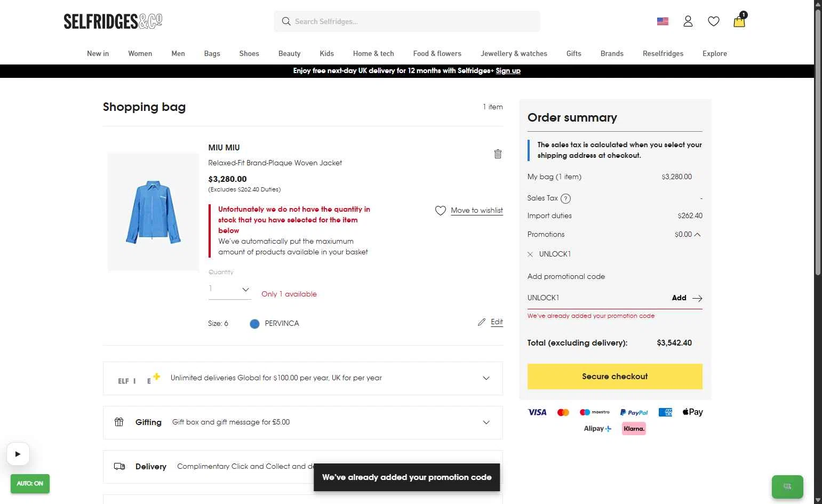Viewport: 822px width, 504px height.
Task: Open the Reselfridges menu
Action: click(x=663, y=53)
